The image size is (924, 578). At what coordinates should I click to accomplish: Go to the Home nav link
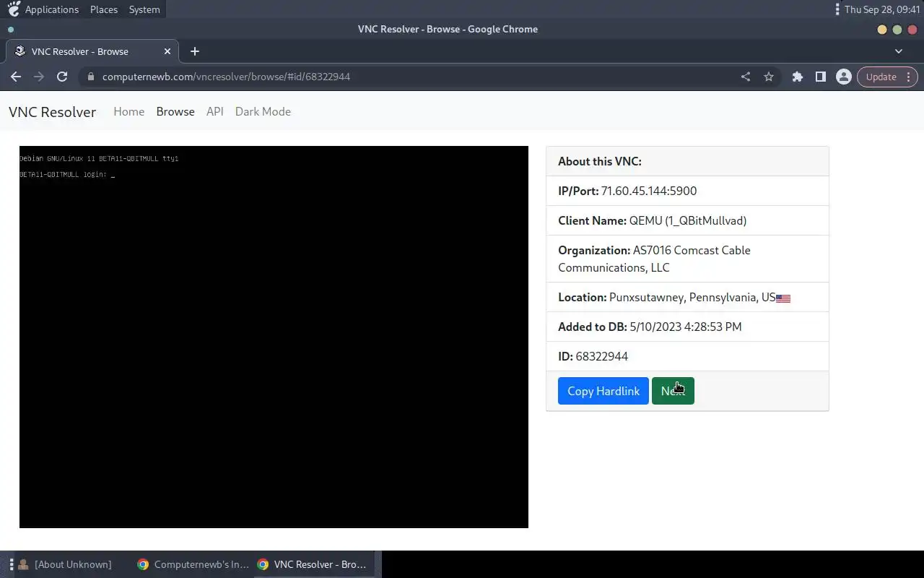point(128,111)
